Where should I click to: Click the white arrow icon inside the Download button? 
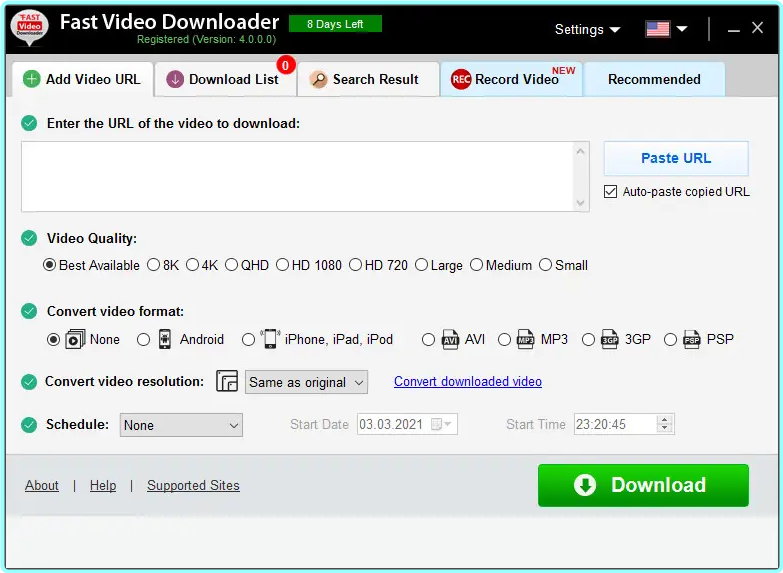[585, 485]
